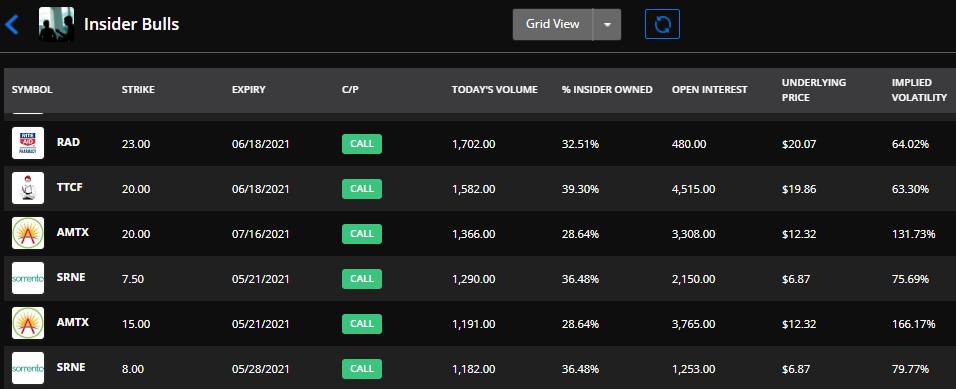Viewport: 956px width, 389px height.
Task: Click CALL badge in AMTX 07/16/2021 row
Action: 362,234
